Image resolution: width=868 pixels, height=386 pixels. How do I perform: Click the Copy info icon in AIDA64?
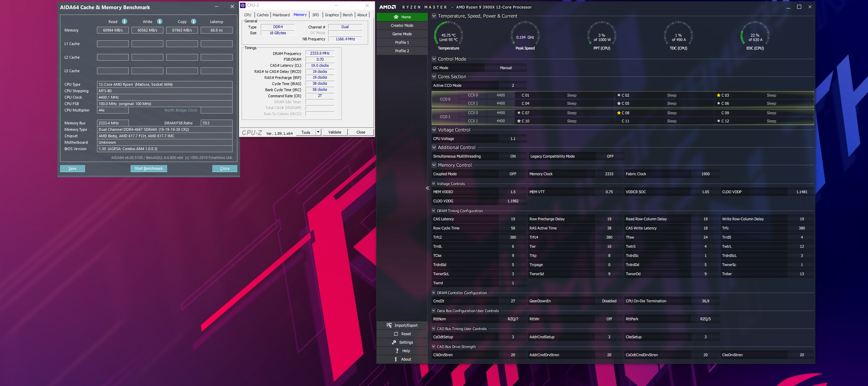coord(194,21)
